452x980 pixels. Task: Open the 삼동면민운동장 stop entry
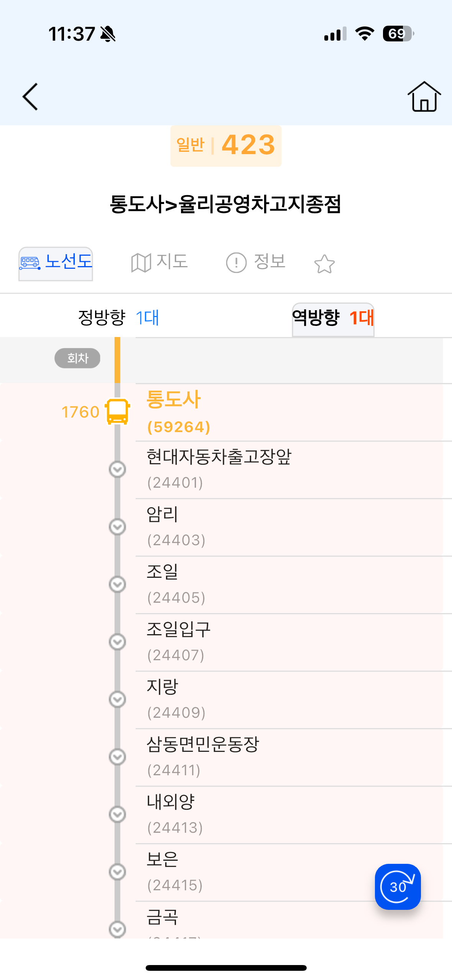(203, 756)
